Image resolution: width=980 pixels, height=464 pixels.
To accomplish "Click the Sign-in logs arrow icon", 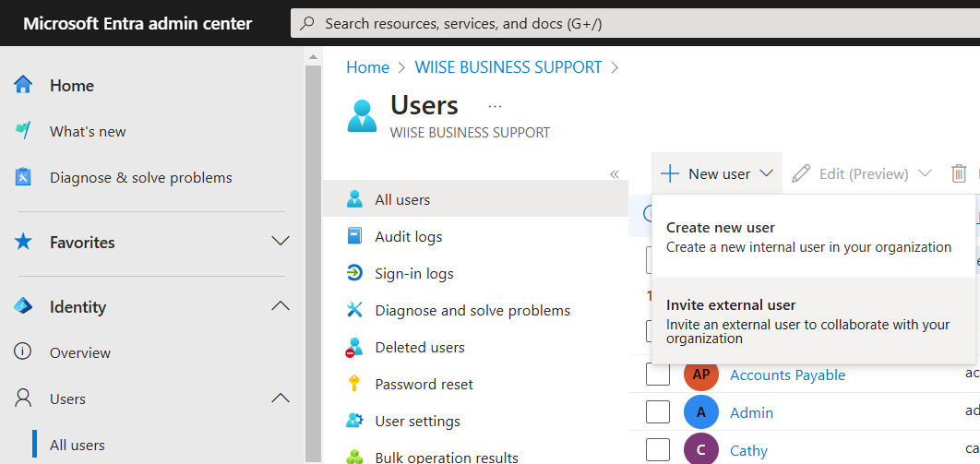I will click(x=354, y=273).
